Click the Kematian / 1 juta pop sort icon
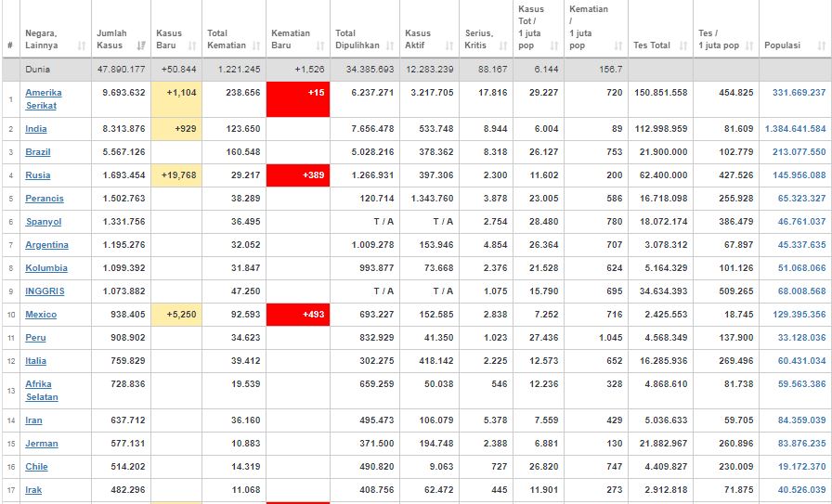This screenshot has height=504, width=832. coord(618,45)
